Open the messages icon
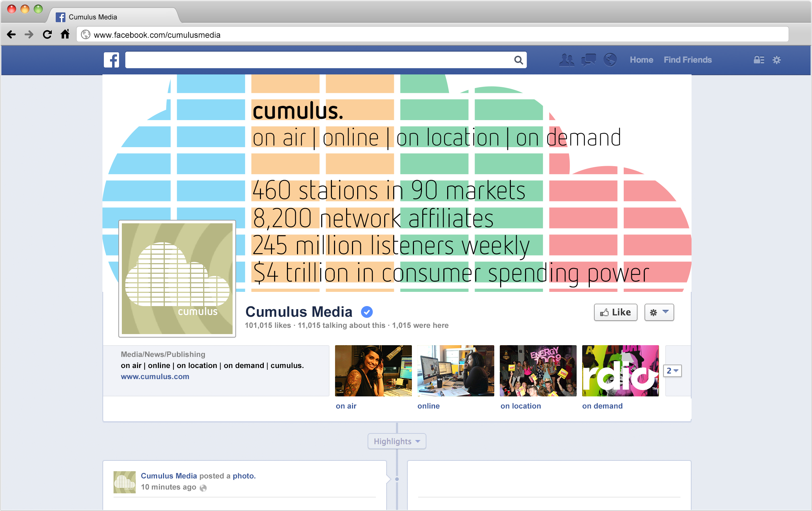The height and width of the screenshot is (511, 812). pos(588,60)
